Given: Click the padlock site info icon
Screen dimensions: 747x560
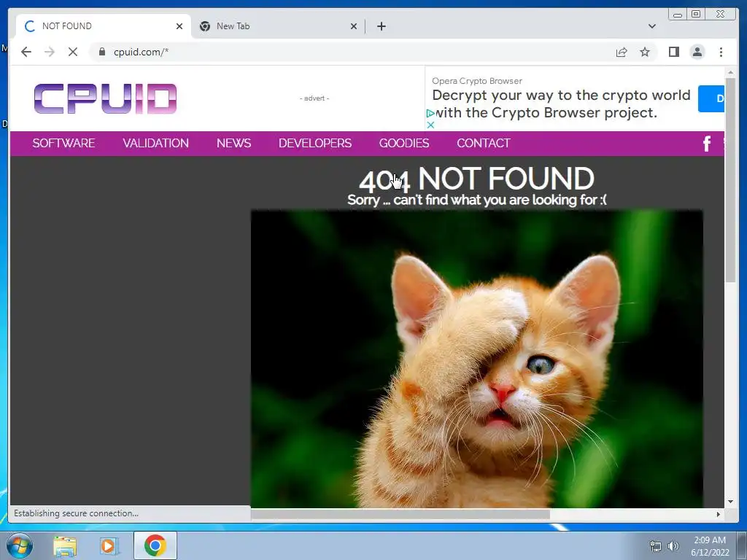Looking at the screenshot, I should tap(101, 52).
